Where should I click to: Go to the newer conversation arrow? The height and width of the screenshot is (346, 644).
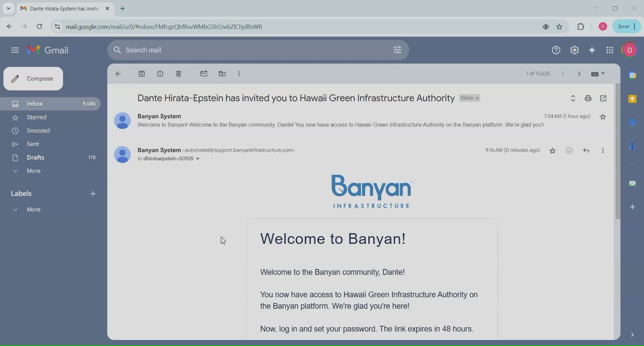[562, 74]
